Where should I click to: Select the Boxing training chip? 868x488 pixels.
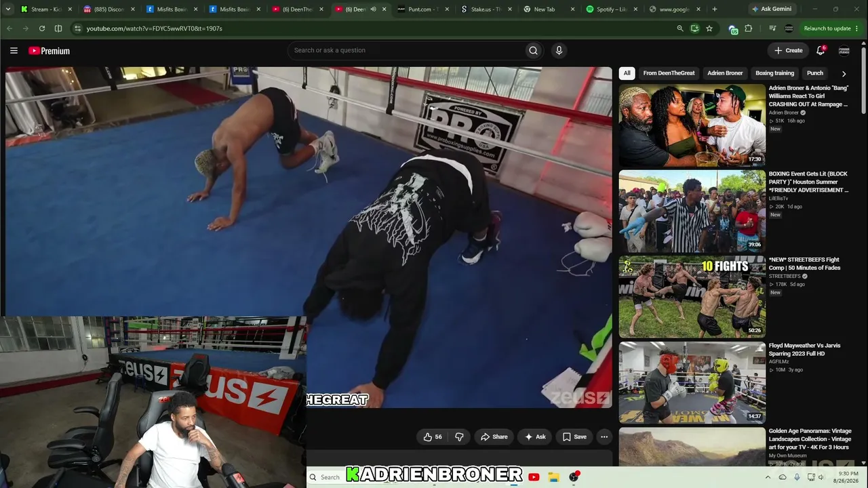(x=774, y=73)
